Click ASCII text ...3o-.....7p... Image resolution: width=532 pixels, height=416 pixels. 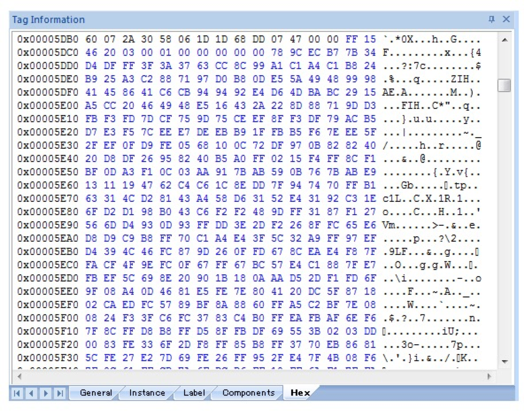pyautogui.click(x=432, y=345)
